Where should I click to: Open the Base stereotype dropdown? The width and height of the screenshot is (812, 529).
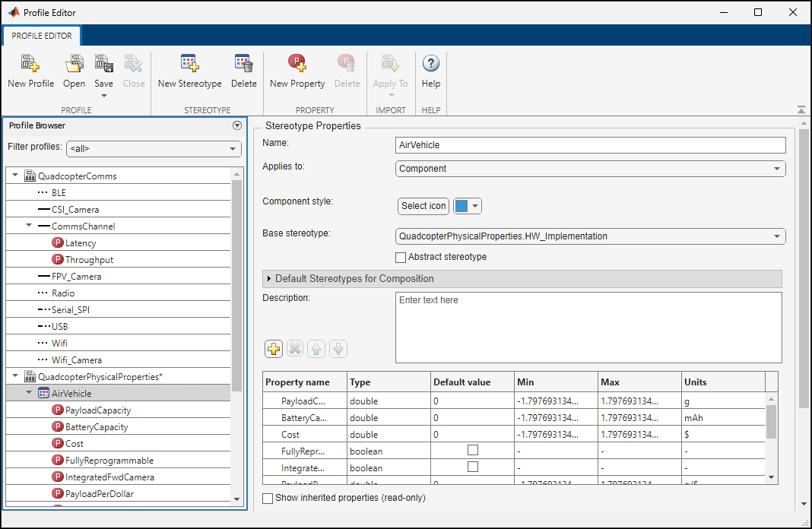click(776, 236)
